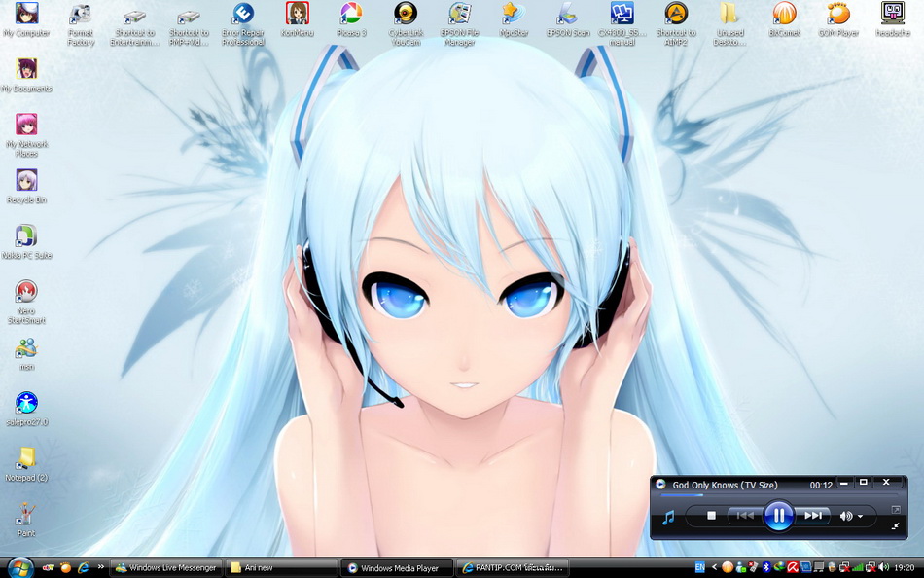Select the Windows Media Player taskbar button
This screenshot has height=578, width=924.
point(397,568)
